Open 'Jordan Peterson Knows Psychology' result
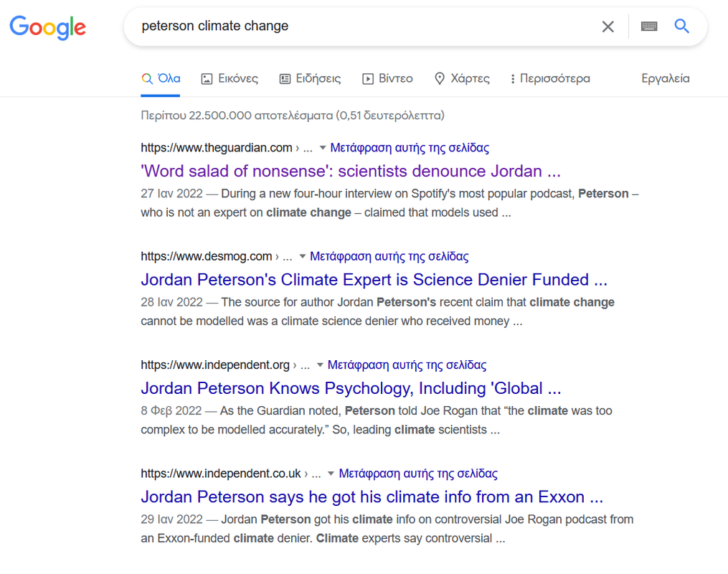 [x=351, y=388]
